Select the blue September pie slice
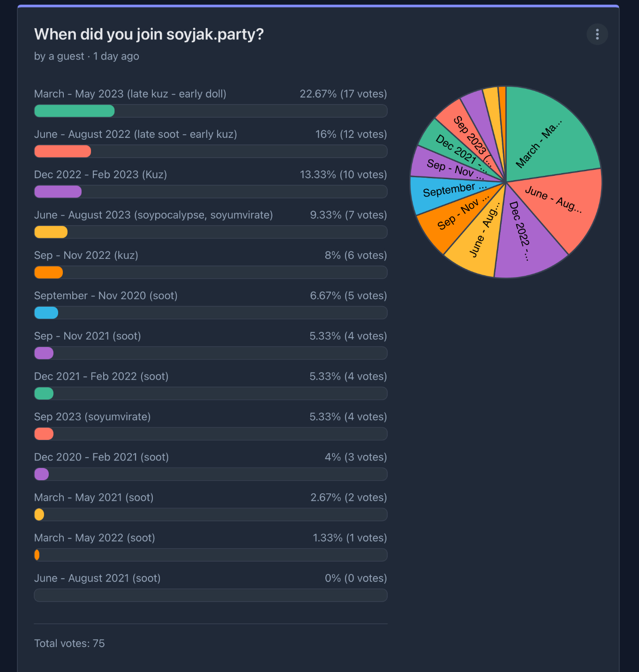 (441, 192)
